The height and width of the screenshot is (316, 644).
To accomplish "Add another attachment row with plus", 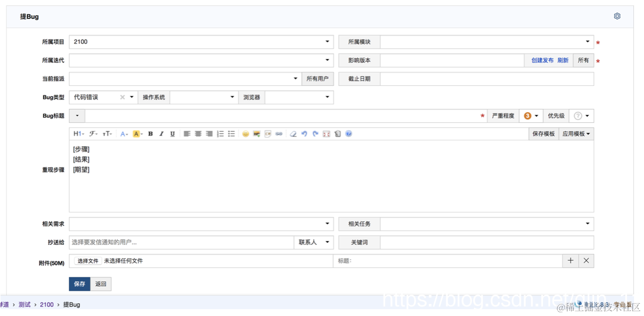I will pos(570,261).
